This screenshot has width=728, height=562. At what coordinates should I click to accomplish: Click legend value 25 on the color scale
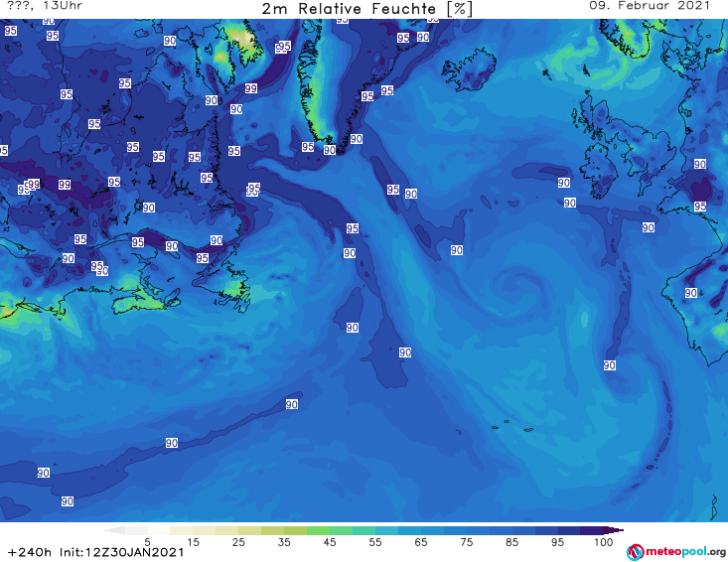[x=238, y=542]
